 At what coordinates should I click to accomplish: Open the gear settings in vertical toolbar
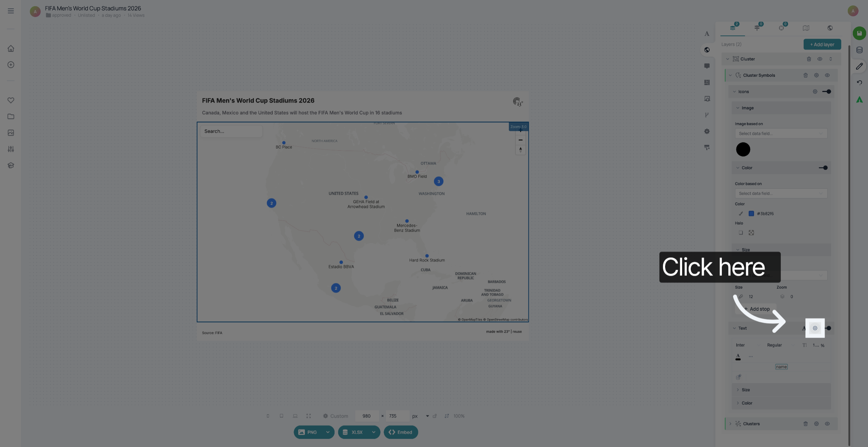(707, 131)
